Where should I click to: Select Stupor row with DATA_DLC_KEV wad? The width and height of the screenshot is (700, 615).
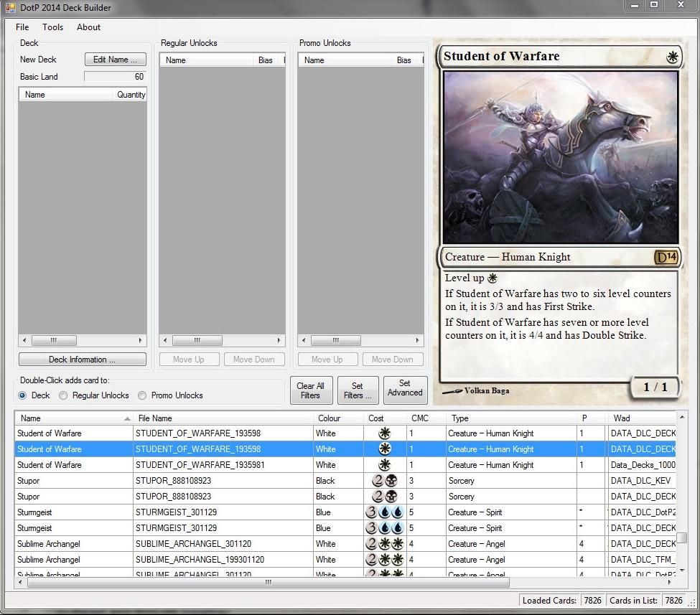click(x=345, y=481)
